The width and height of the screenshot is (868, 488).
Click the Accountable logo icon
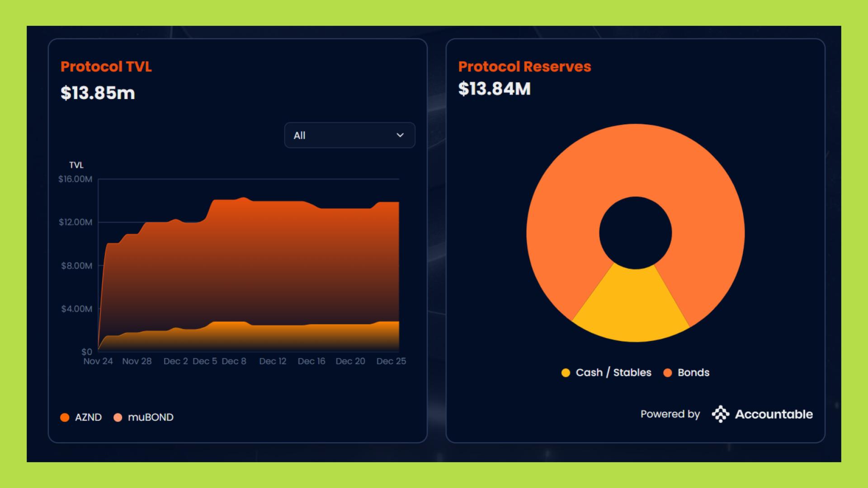point(721,414)
